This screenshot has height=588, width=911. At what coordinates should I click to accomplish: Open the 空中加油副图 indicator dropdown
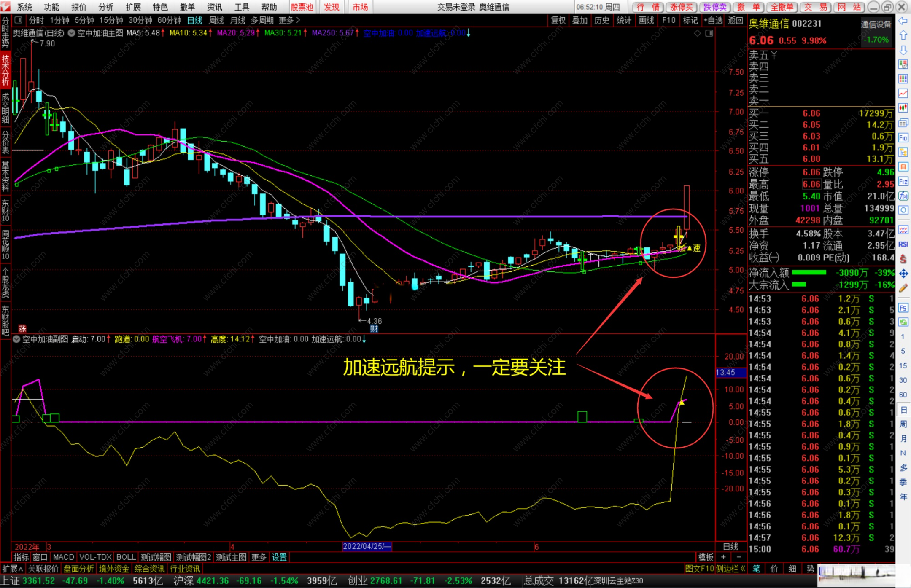pyautogui.click(x=16, y=339)
